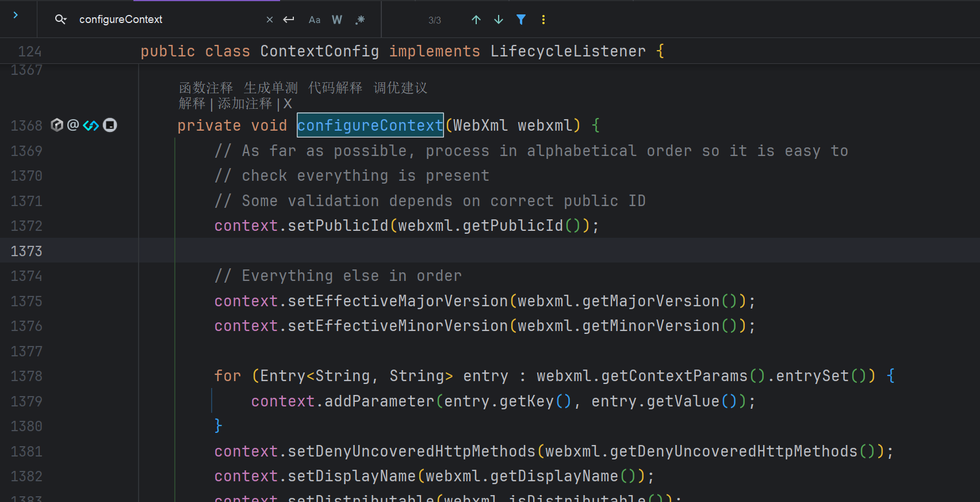Viewport: 980px width, 502px height.
Task: Toggle Match Case (Aa) option
Action: 315,20
